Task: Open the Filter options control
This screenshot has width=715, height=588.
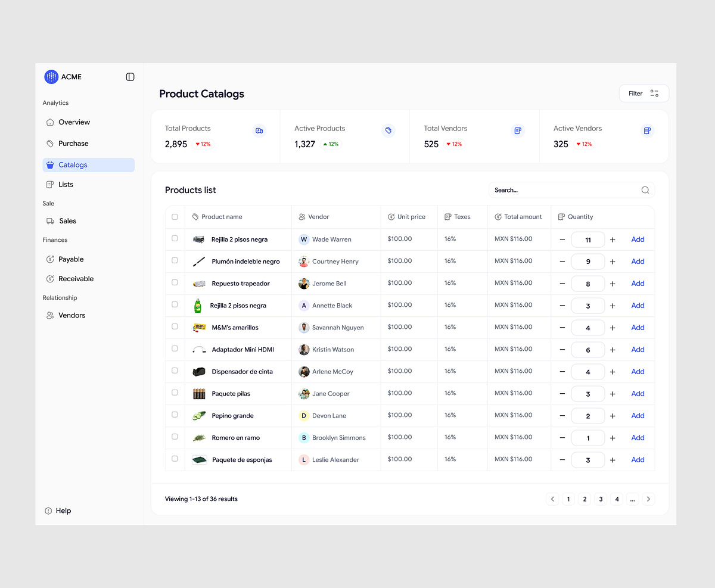Action: coord(643,93)
